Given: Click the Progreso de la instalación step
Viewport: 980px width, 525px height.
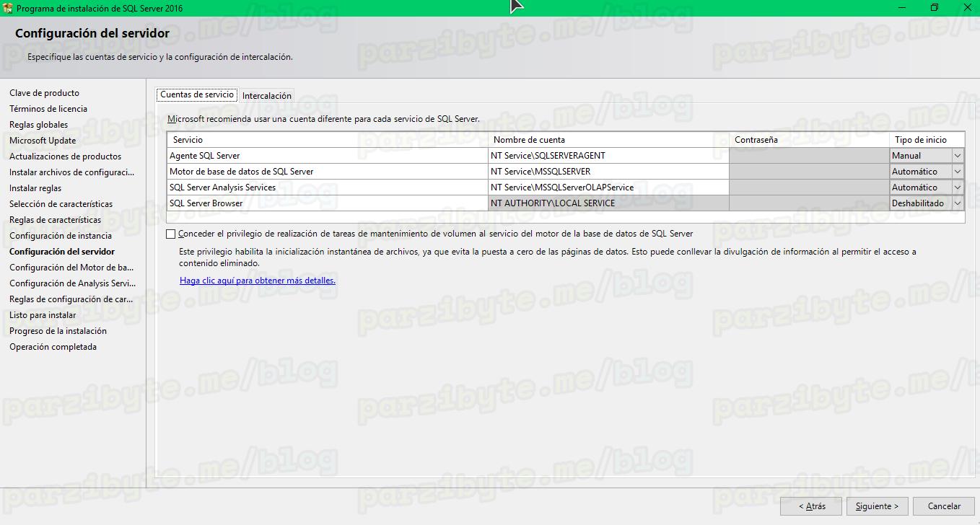Looking at the screenshot, I should (x=58, y=331).
